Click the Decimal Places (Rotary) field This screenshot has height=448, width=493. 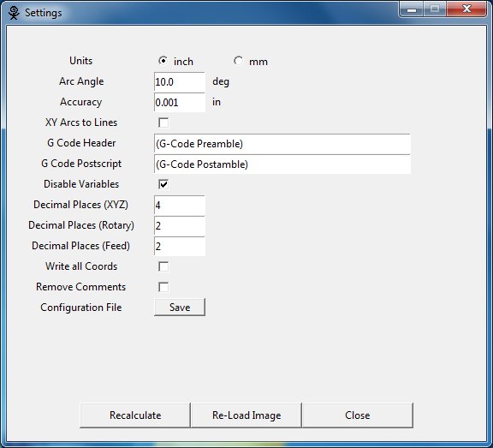[180, 226]
